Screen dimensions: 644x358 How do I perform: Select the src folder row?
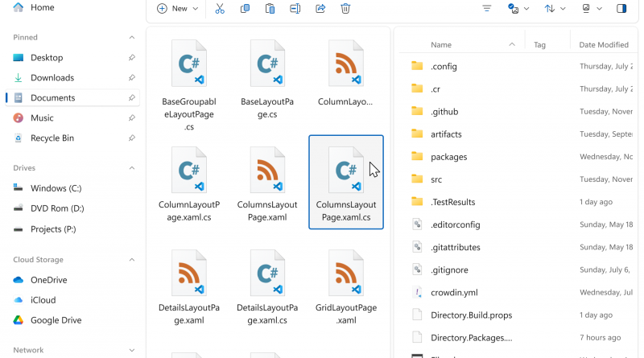click(518, 179)
